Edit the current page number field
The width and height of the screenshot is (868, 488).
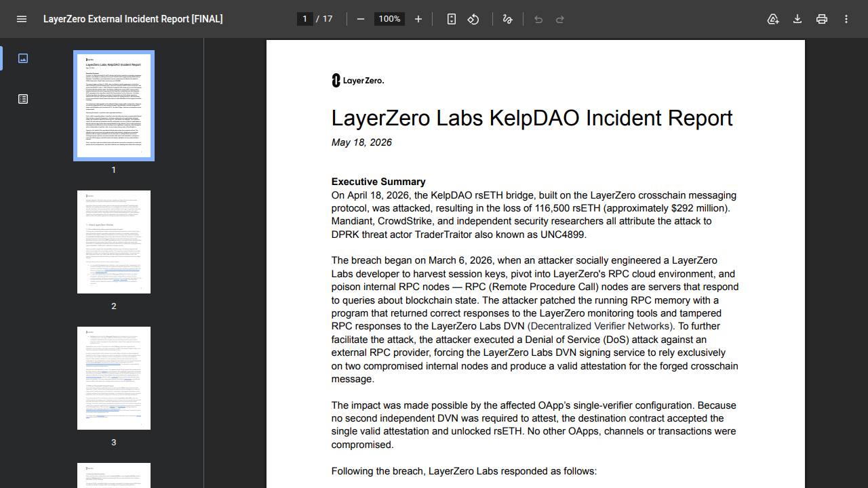click(x=305, y=19)
